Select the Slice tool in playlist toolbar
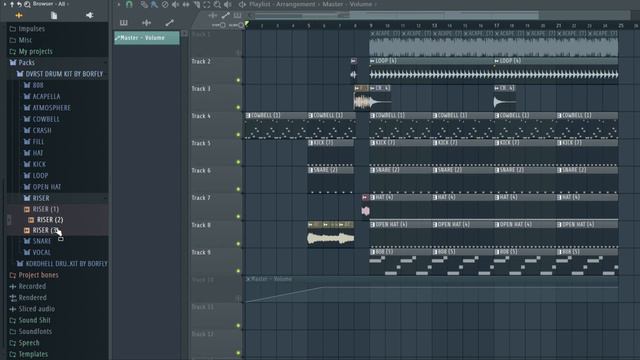The width and height of the screenshot is (640, 360). [x=196, y=4]
